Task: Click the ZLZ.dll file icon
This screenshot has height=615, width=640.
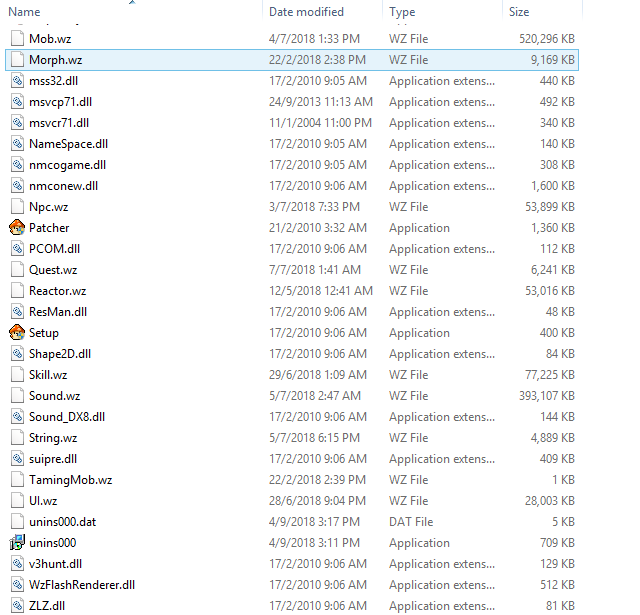Action: point(17,606)
